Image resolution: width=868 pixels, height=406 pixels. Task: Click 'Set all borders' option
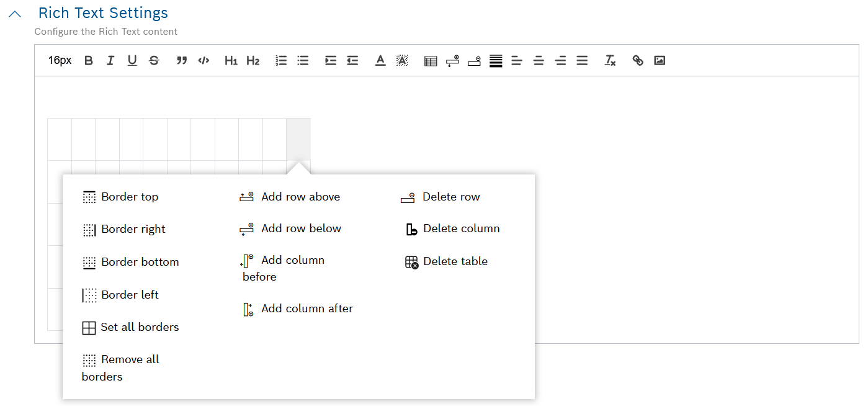140,327
